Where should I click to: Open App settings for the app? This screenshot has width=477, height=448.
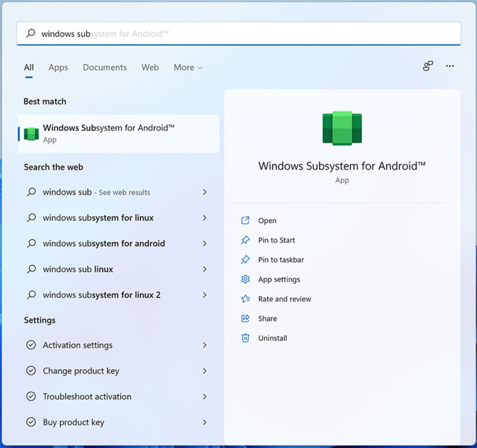[279, 279]
